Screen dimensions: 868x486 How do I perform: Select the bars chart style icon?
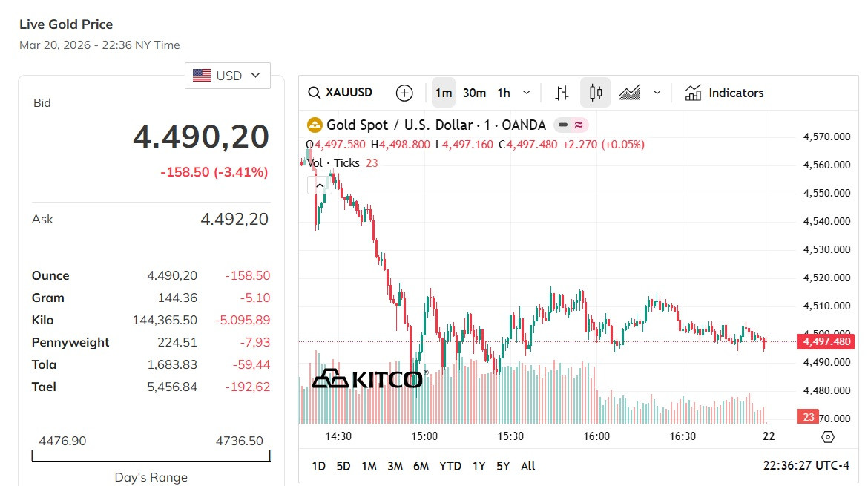coord(562,93)
